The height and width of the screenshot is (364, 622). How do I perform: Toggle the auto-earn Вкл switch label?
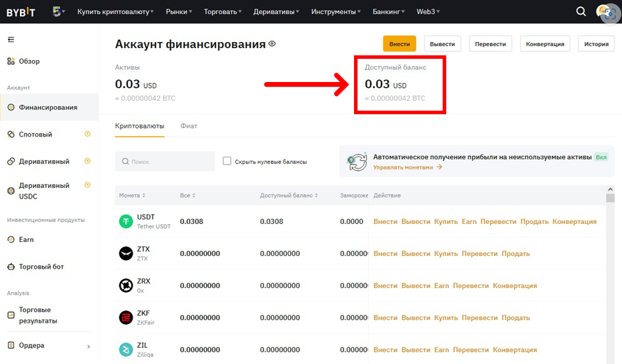tap(601, 157)
